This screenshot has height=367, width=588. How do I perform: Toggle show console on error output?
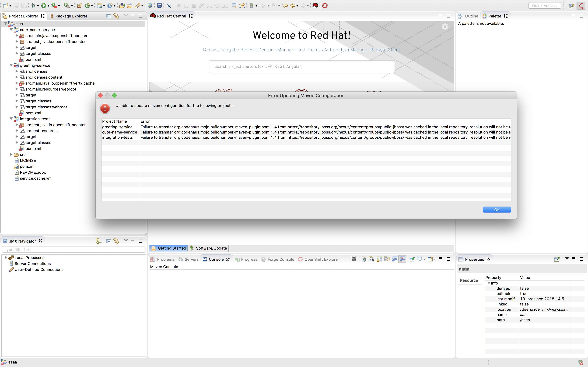point(402,259)
